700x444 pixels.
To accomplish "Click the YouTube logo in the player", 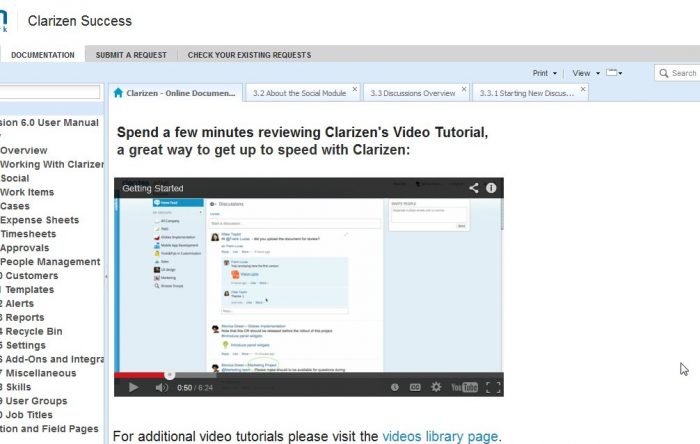I will click(x=464, y=387).
